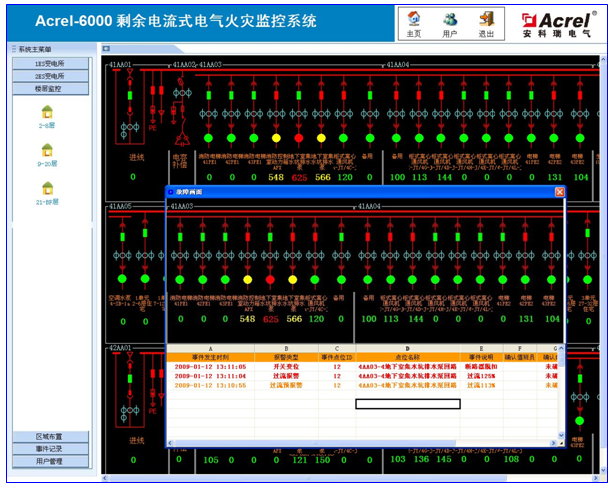The width and height of the screenshot is (613, 490).
Task: Open the 21-RF层 floor house icon
Action: click(x=47, y=188)
